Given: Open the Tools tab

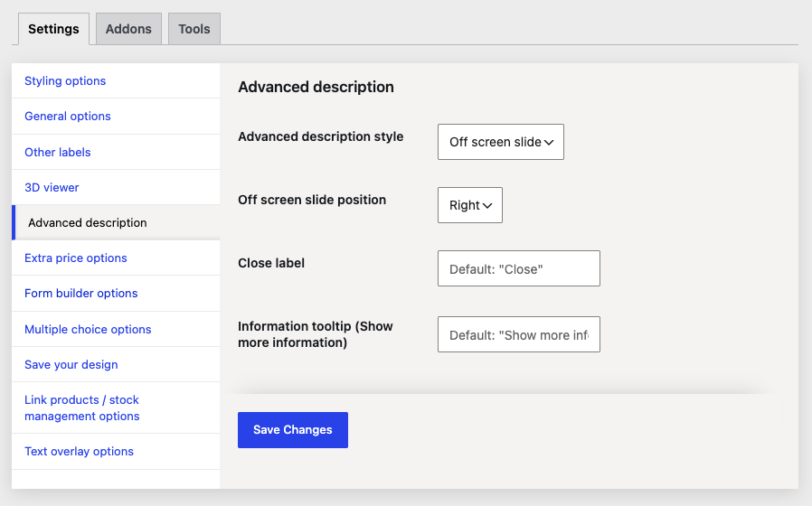Looking at the screenshot, I should click(194, 29).
